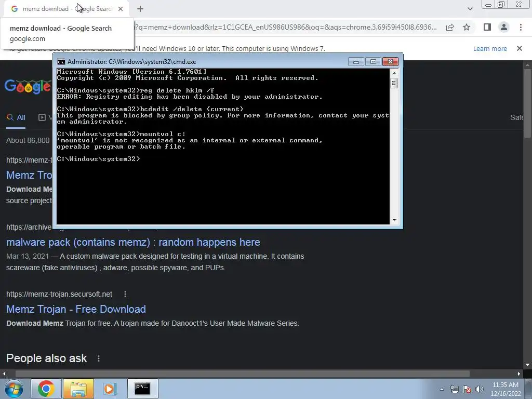Show hidden tray icons arrow

(442, 389)
